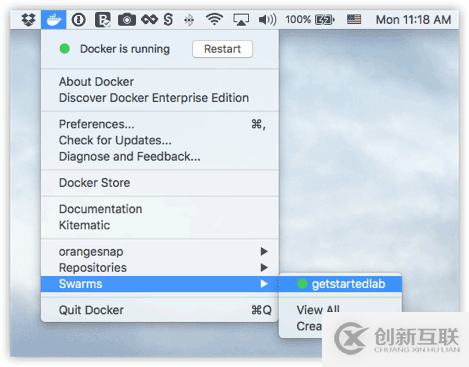Open the Wi-Fi status menu
The width and height of the screenshot is (469, 367).
pyautogui.click(x=214, y=20)
